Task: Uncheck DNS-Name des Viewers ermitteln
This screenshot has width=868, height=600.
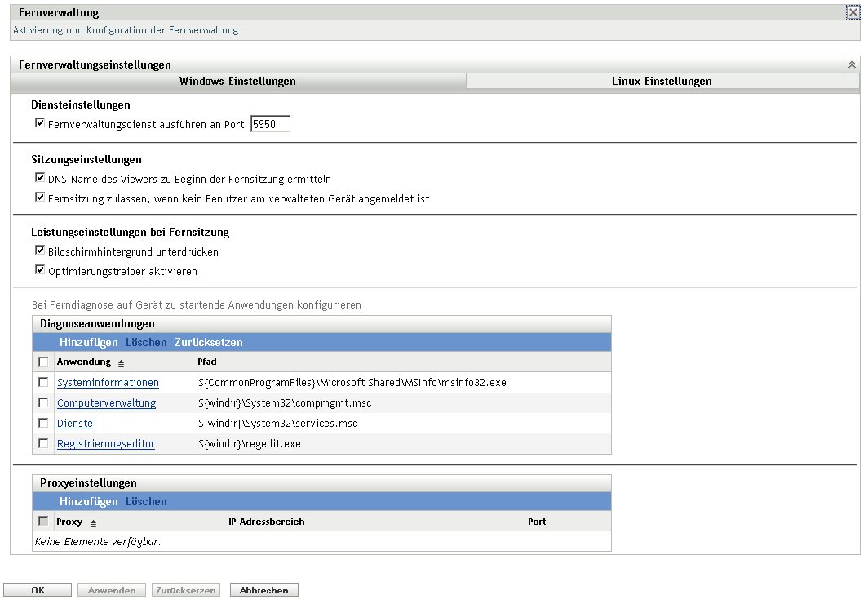Action: [x=39, y=176]
